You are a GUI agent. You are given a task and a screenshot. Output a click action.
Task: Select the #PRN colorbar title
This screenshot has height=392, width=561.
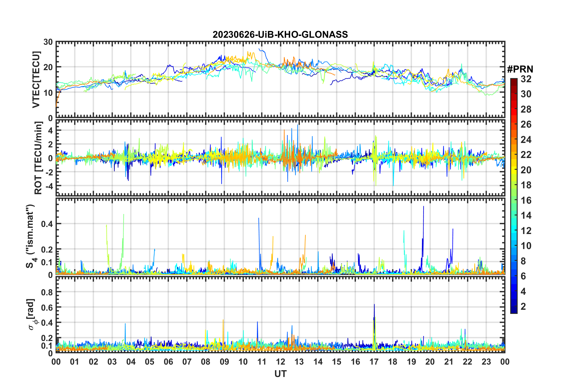(x=520, y=69)
